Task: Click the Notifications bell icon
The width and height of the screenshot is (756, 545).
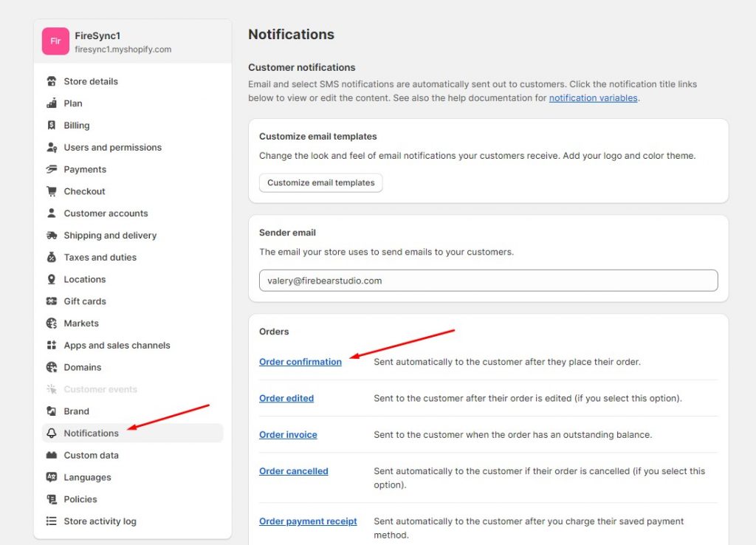Action: pos(51,433)
